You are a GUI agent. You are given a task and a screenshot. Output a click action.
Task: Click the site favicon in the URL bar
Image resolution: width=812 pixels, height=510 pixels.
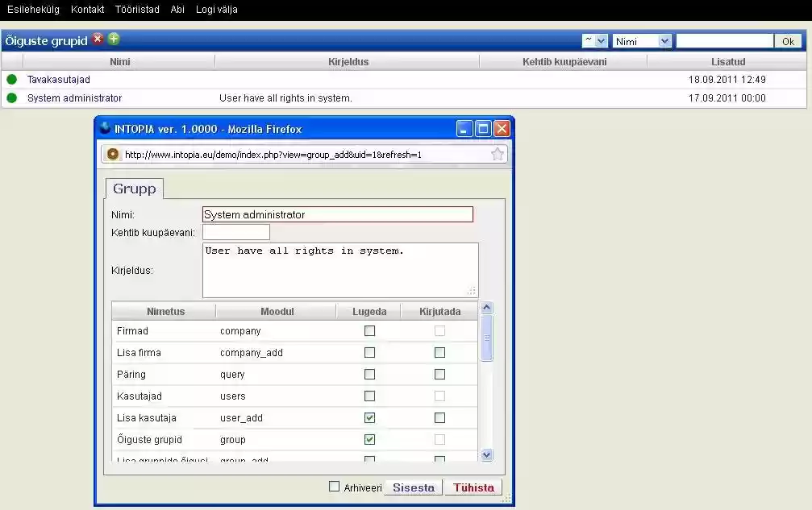coord(113,154)
